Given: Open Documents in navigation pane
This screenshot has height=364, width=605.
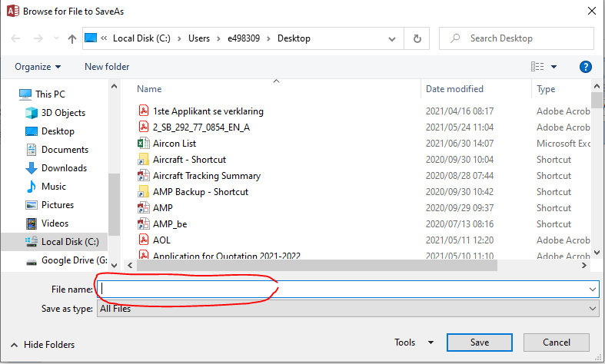Looking at the screenshot, I should (x=65, y=150).
